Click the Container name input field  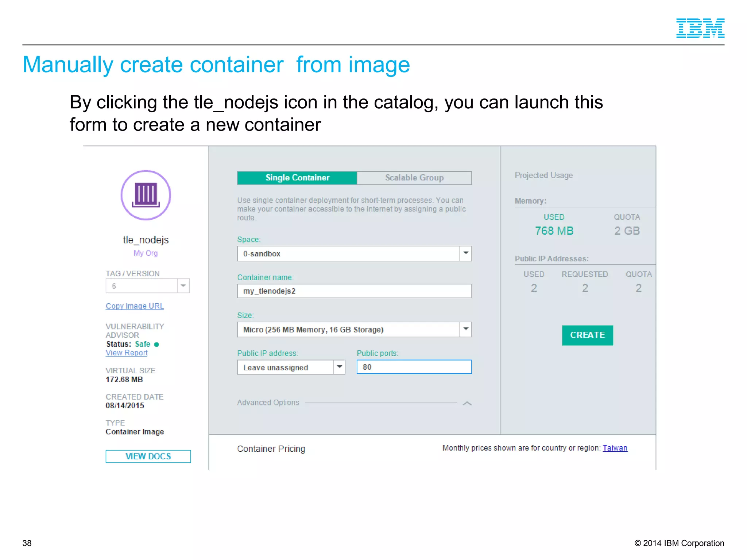point(354,291)
